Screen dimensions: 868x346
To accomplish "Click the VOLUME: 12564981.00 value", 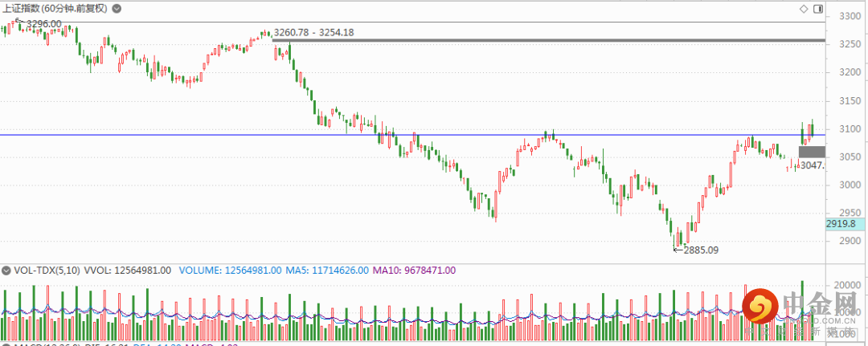I will coord(231,271).
